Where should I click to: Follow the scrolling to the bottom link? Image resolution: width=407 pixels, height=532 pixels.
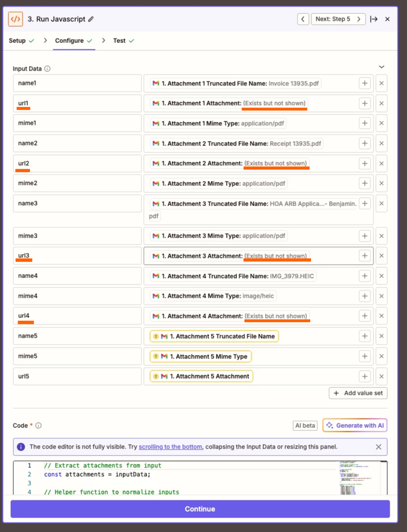(170, 447)
